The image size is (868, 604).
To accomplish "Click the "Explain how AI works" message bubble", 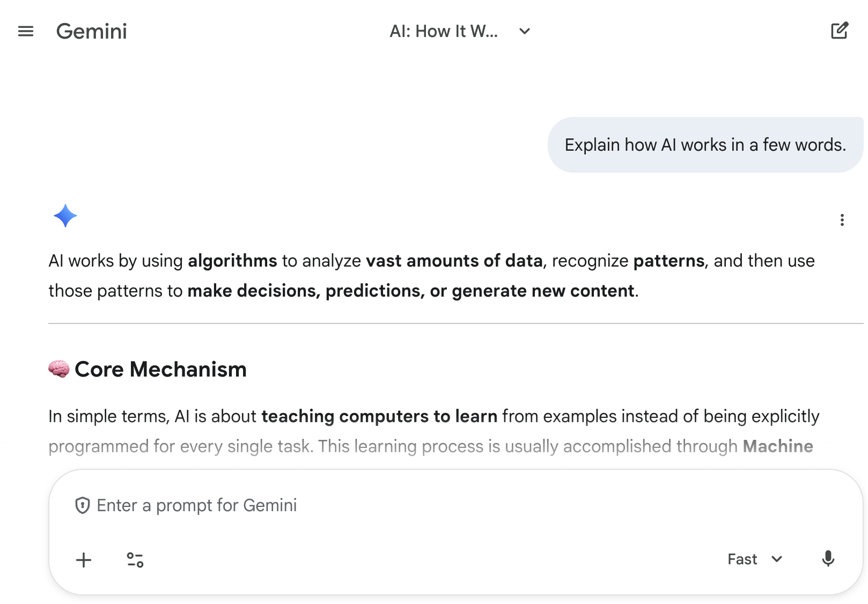I will [705, 145].
